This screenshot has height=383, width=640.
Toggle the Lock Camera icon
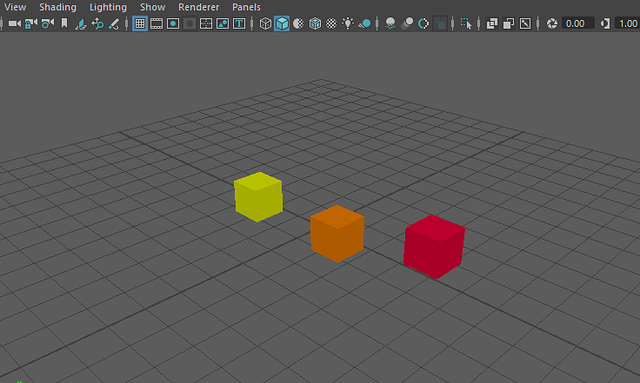(x=31, y=24)
